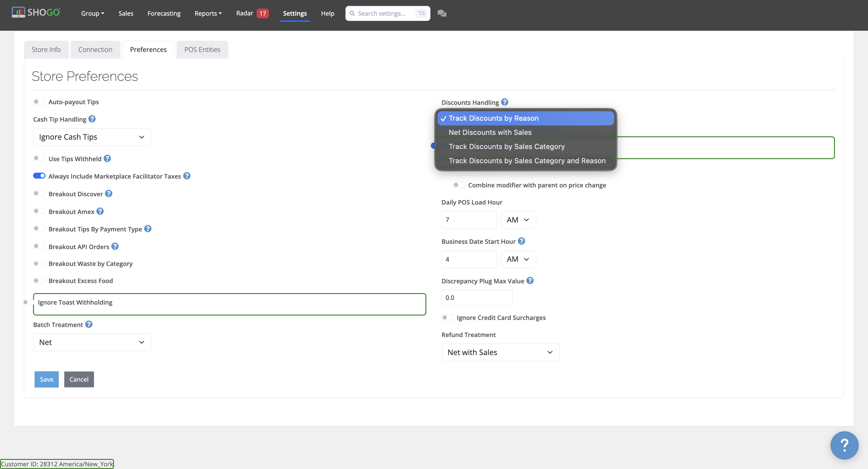Viewport: 868px width, 469px height.
Task: Open Discounts Handling help icon
Action: pos(505,102)
